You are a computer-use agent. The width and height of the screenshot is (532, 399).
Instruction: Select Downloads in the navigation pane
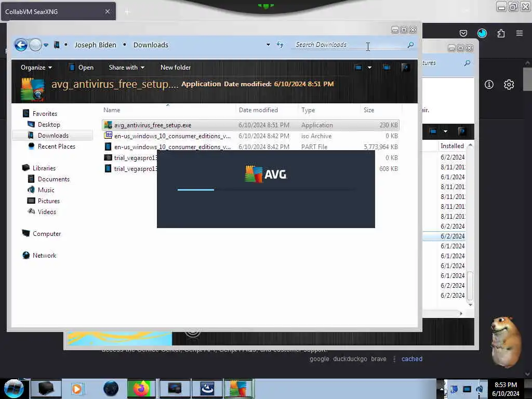pyautogui.click(x=53, y=136)
